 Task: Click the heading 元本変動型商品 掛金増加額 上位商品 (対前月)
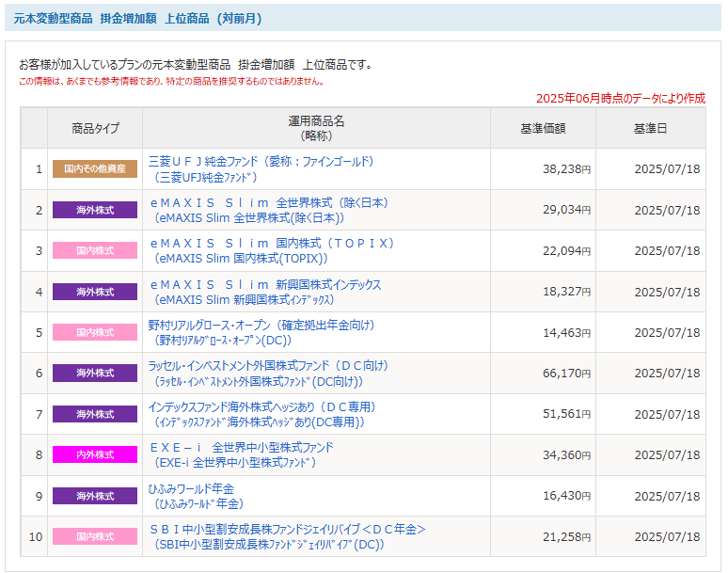tap(138, 19)
